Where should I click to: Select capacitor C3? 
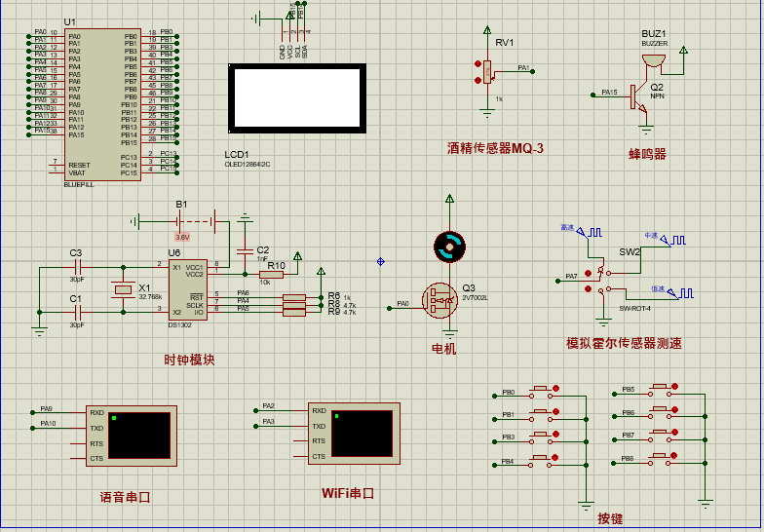tap(78, 267)
